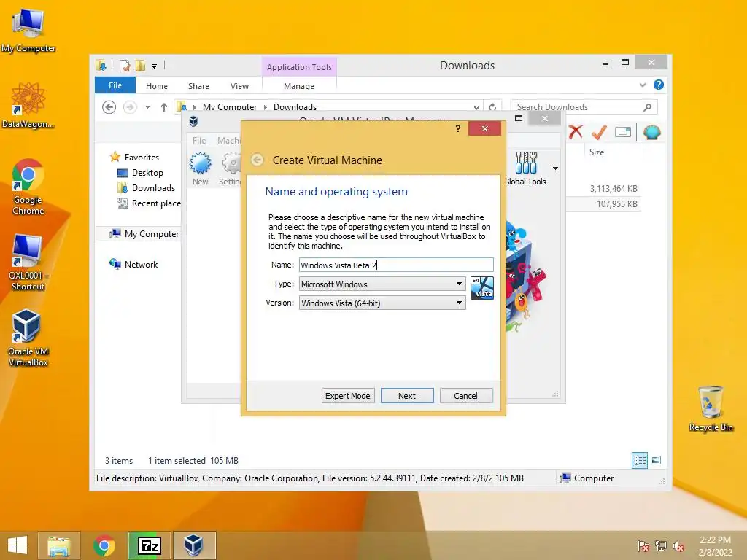Switch to 7-Zip taskbar icon

click(x=149, y=545)
